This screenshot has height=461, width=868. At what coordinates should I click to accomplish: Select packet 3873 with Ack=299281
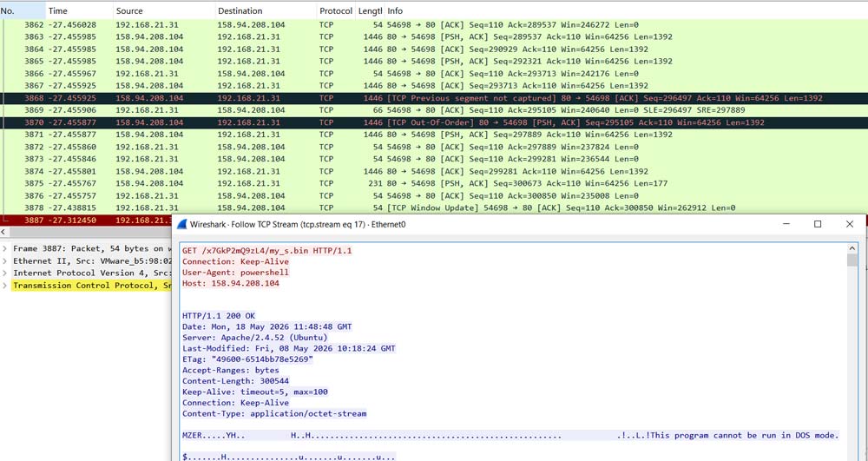coord(434,159)
